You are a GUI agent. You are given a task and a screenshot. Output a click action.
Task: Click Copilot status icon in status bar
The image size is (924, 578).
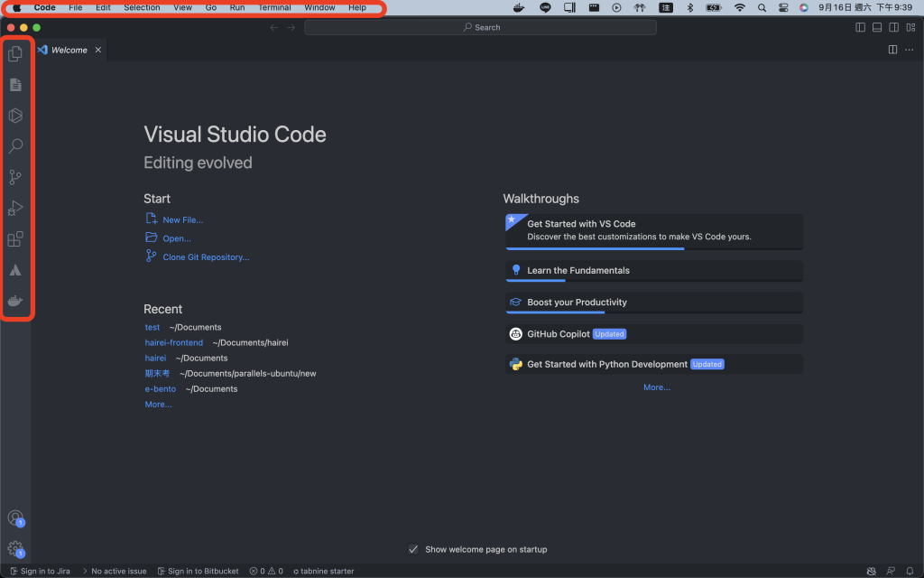coord(871,571)
